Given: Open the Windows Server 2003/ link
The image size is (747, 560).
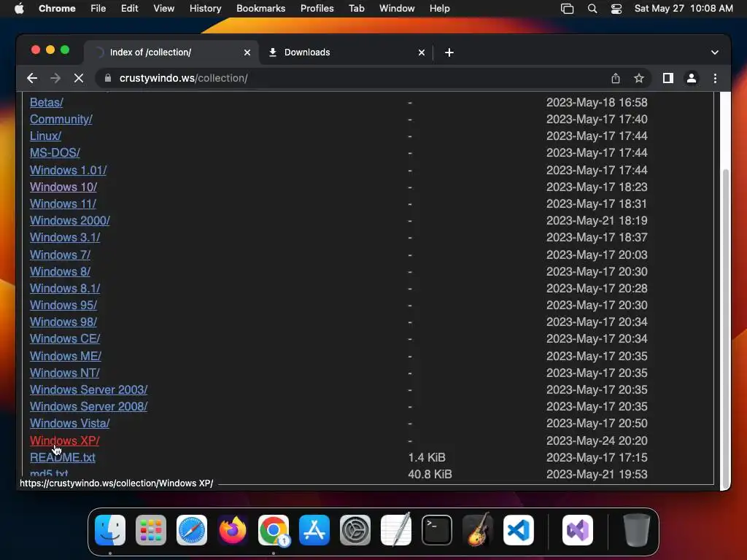Looking at the screenshot, I should [88, 389].
